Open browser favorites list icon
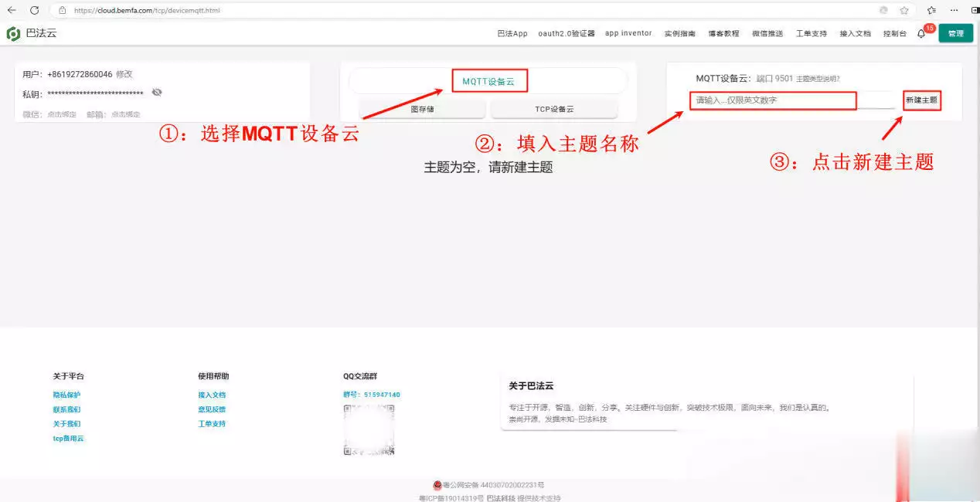 (x=931, y=11)
